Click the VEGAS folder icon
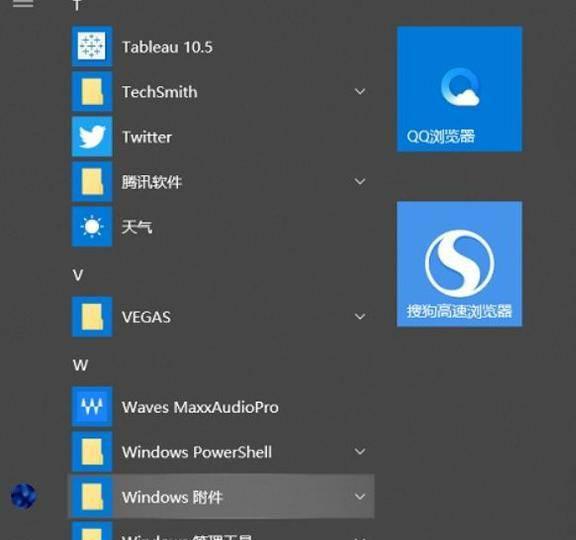Viewport: 576px width, 540px height. click(92, 317)
